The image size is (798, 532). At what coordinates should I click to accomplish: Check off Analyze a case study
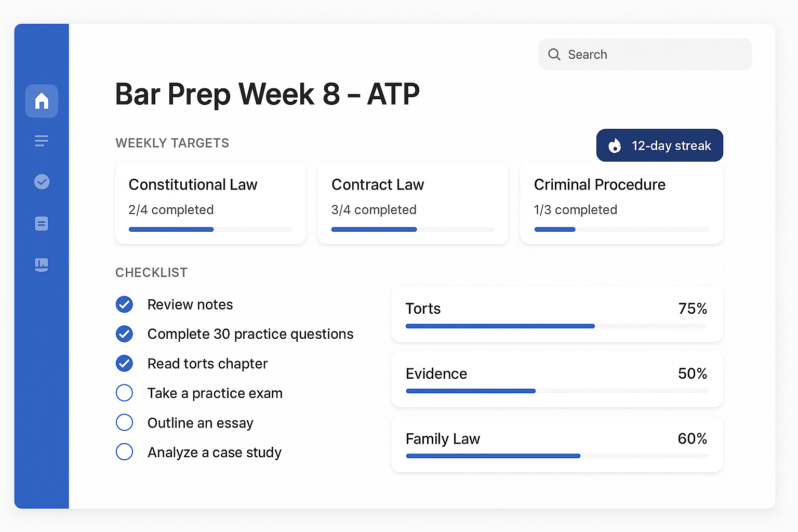coord(124,452)
